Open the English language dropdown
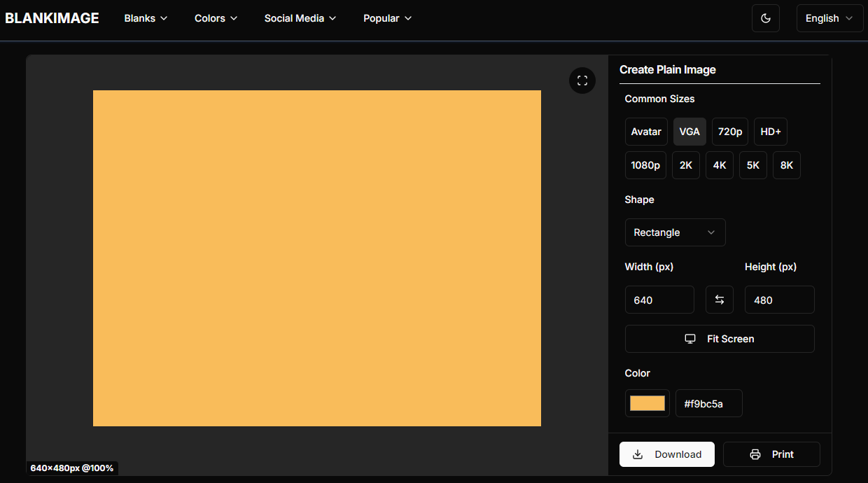This screenshot has width=868, height=483. 830,18
